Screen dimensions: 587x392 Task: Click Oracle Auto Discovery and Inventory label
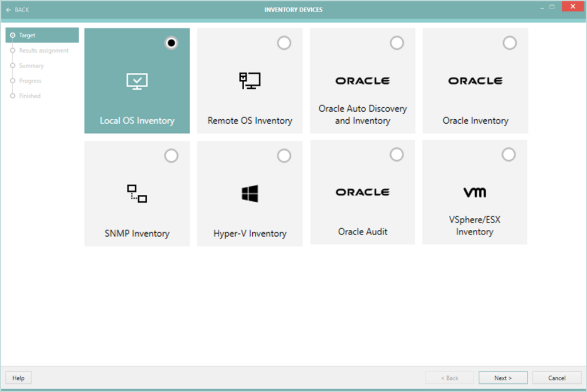362,115
